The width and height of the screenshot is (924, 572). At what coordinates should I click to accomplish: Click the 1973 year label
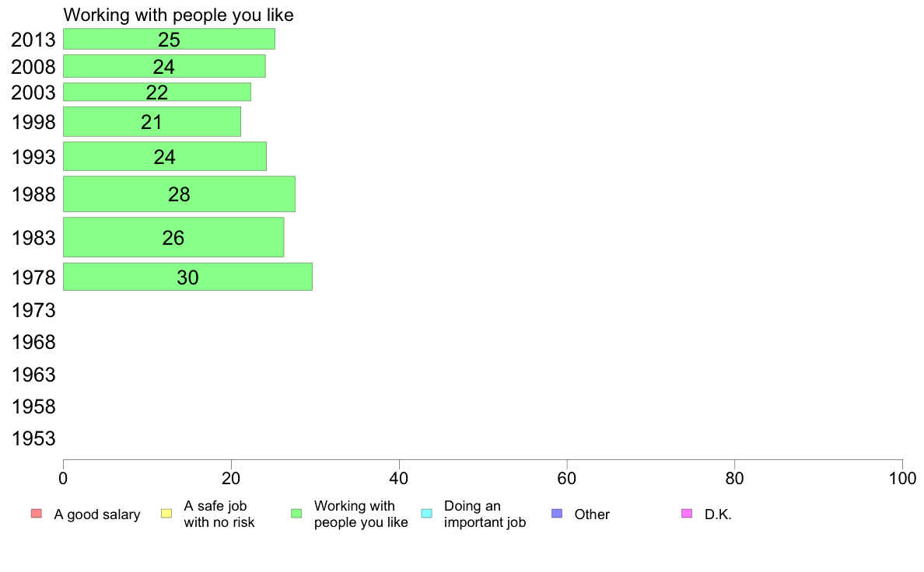[x=33, y=310]
